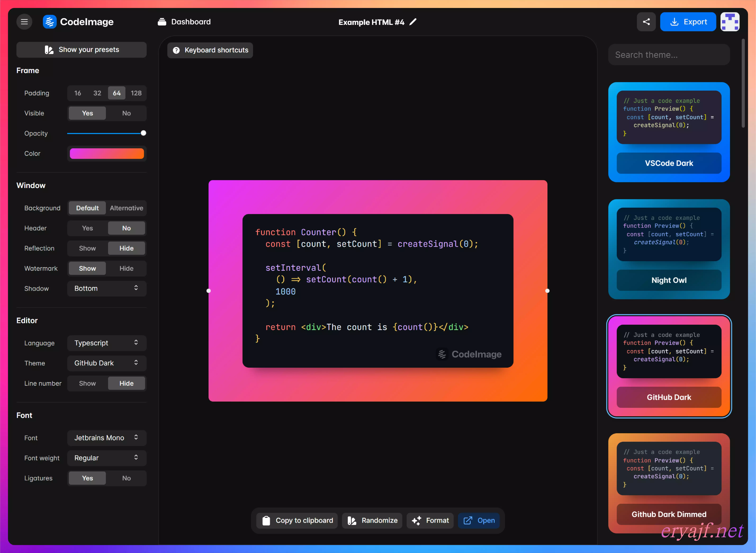
Task: Click the share icon button
Action: point(646,22)
